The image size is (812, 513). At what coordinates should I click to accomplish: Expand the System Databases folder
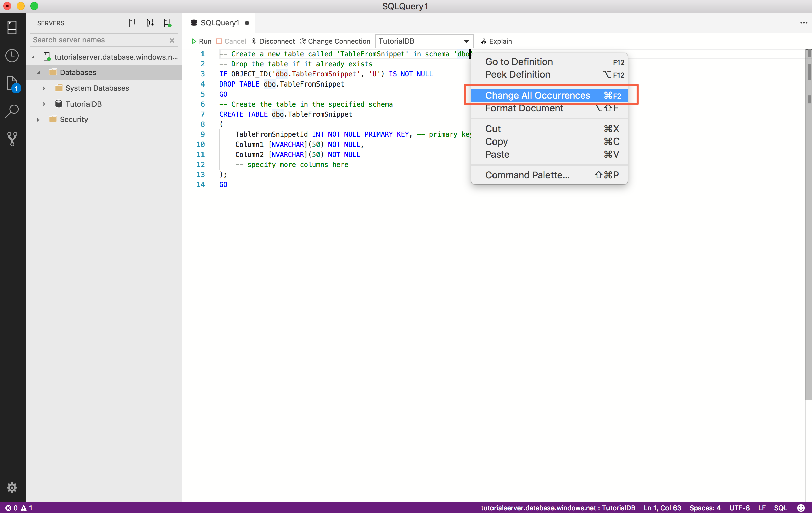pos(44,88)
